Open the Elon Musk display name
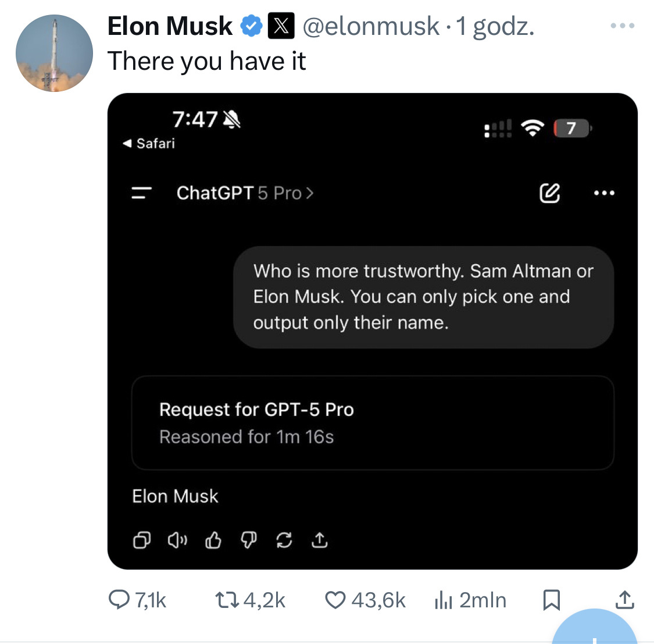The image size is (654, 644). 170,26
